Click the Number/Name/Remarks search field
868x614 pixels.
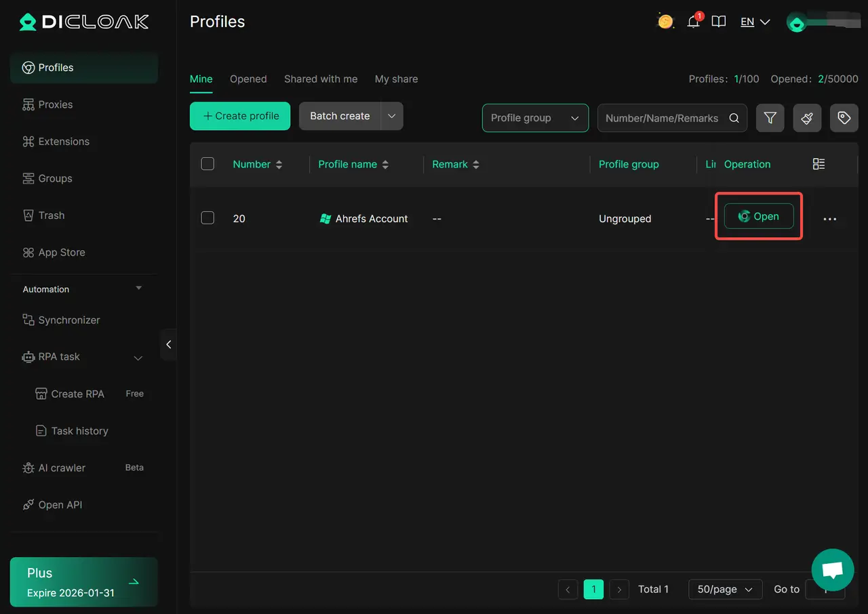click(662, 118)
